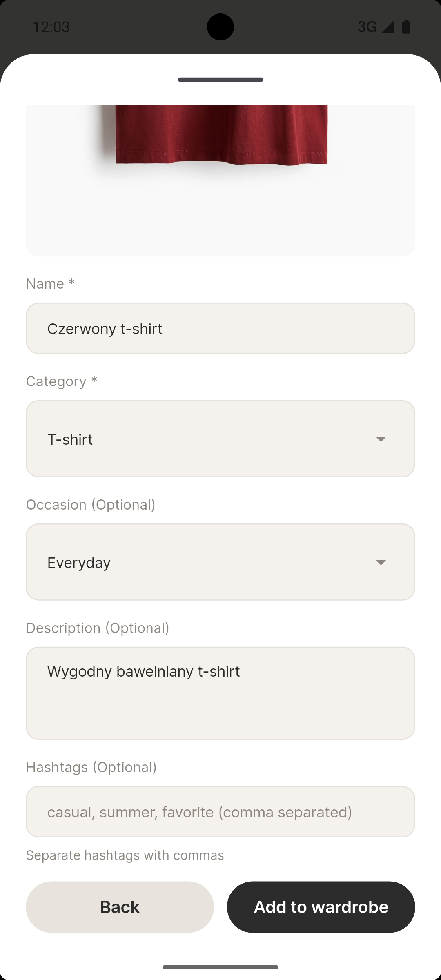Grab the bottom sheet drag handle
The width and height of the screenshot is (441, 980).
(220, 80)
